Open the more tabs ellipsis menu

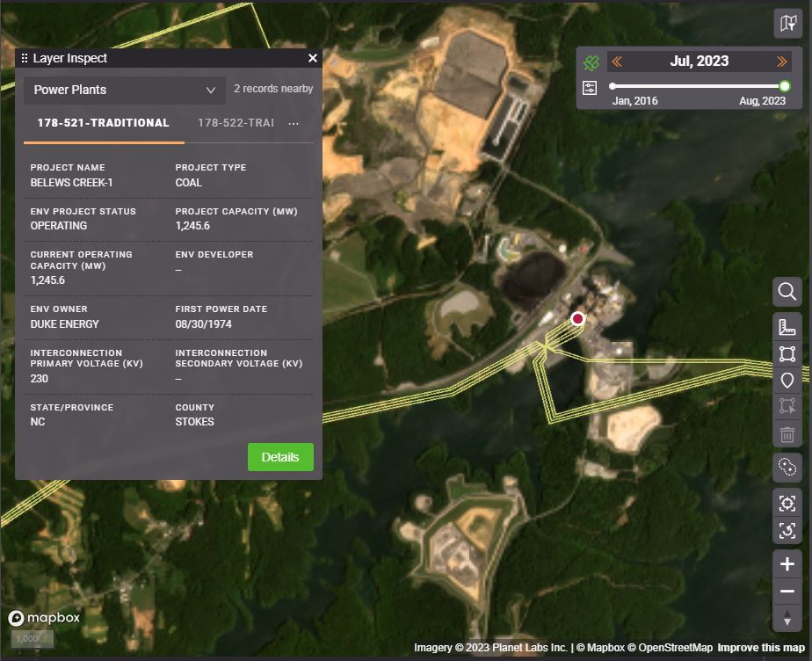(294, 124)
